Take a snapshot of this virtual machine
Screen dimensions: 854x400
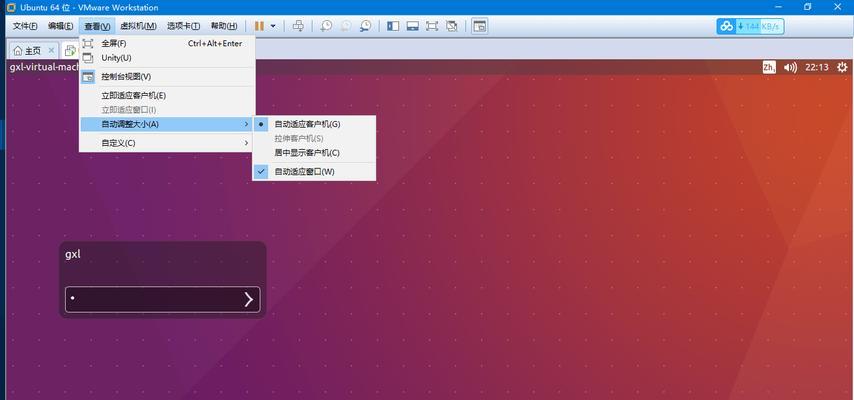click(x=326, y=26)
